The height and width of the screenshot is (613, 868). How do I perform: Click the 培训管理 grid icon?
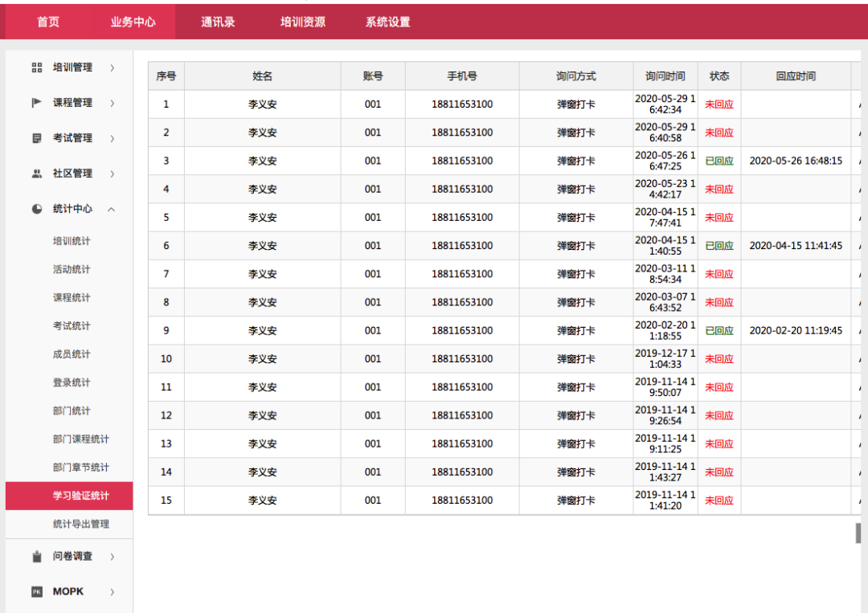click(x=37, y=67)
